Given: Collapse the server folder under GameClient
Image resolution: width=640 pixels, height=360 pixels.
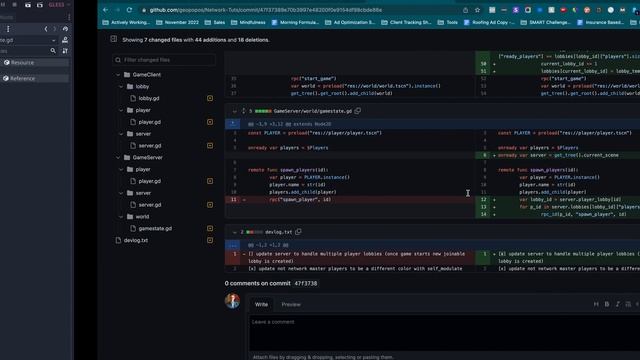Looking at the screenshot, I should 121,134.
